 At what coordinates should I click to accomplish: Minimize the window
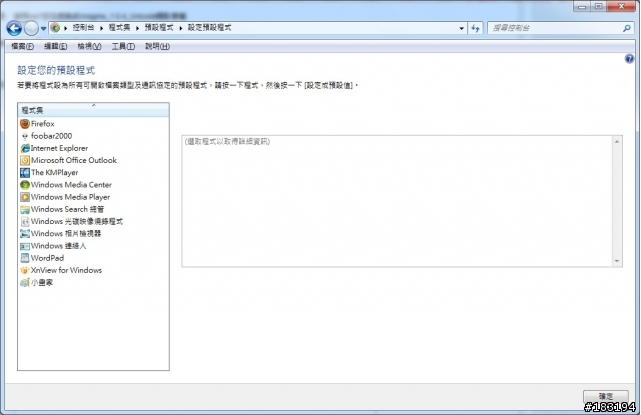[582, 6]
